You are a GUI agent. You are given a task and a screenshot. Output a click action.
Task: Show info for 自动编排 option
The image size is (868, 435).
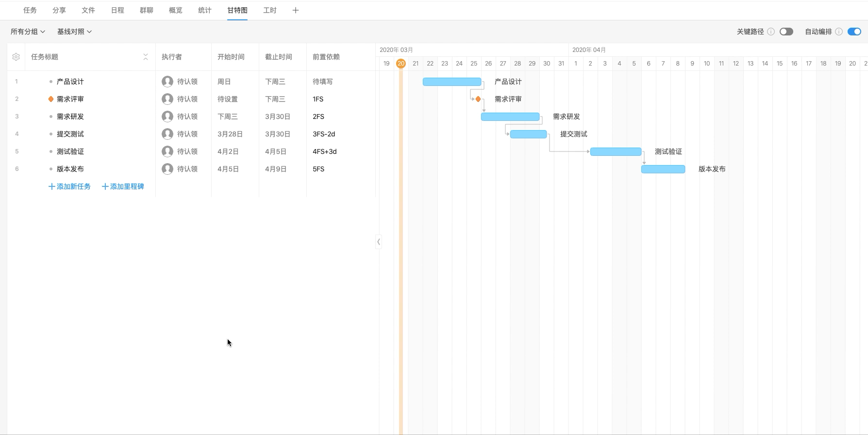(839, 32)
